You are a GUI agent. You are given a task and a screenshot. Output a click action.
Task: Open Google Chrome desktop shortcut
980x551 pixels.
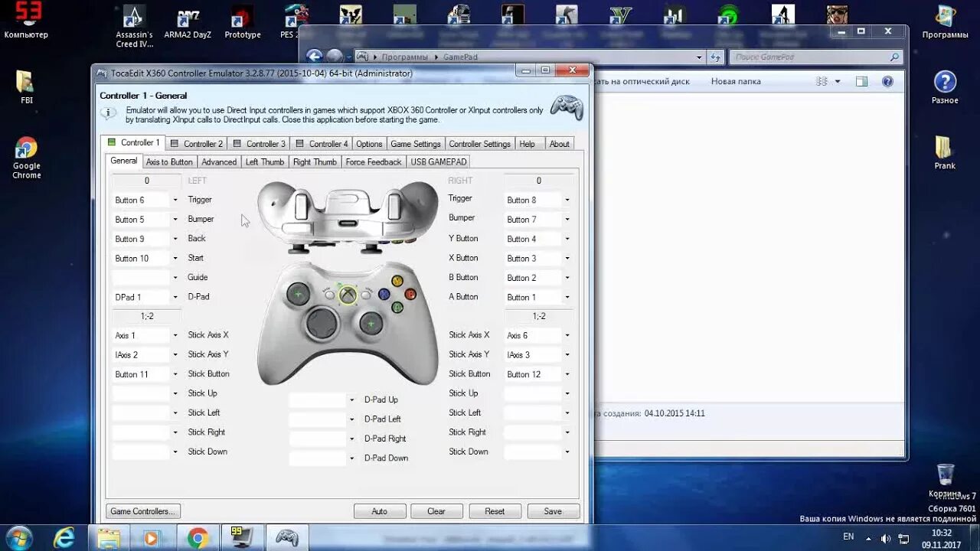pos(26,158)
